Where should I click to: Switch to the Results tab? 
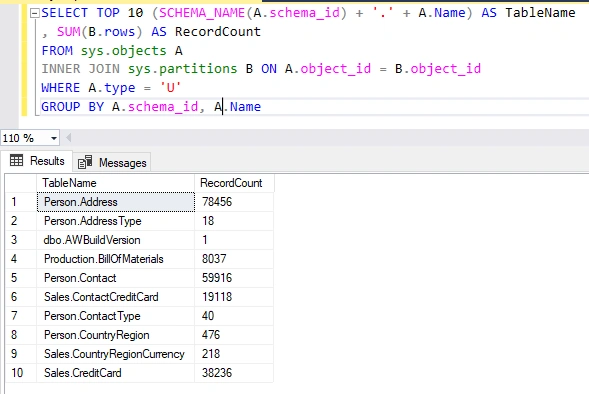tap(37, 161)
